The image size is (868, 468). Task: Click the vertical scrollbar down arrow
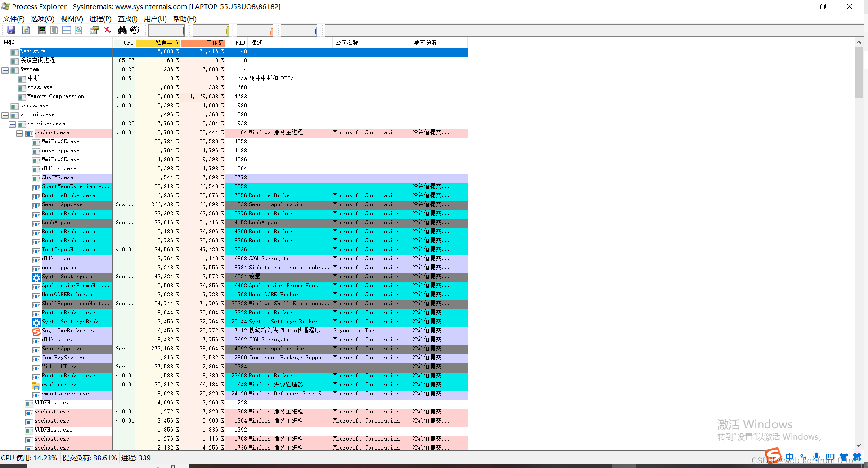859,445
